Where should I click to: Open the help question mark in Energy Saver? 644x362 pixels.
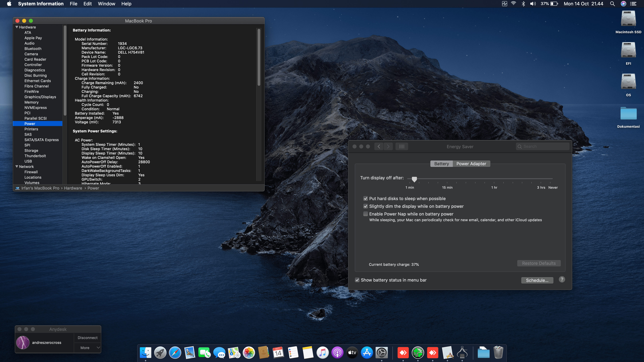pos(562,279)
